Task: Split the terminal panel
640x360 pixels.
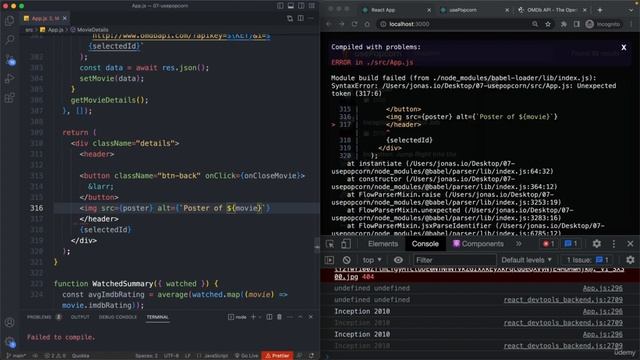Action: (x=269, y=317)
